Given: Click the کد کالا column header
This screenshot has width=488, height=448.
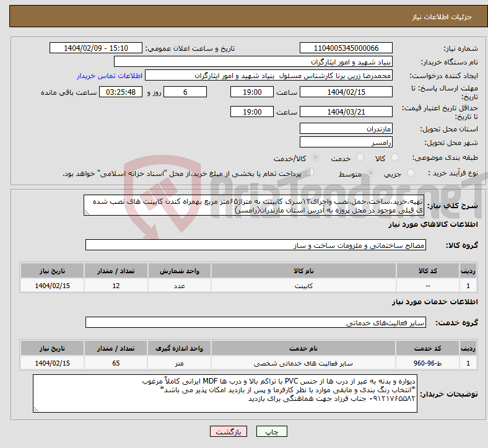Looking at the screenshot, I should click(x=428, y=271).
